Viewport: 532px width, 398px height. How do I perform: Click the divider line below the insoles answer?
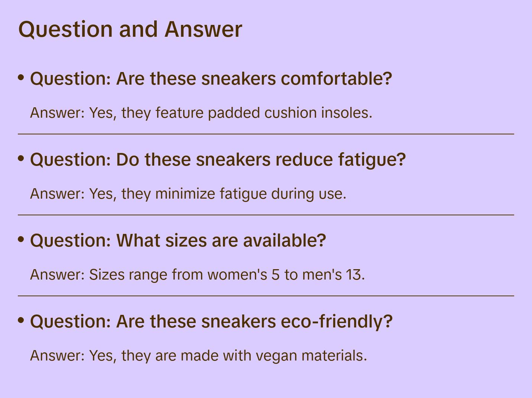266,134
